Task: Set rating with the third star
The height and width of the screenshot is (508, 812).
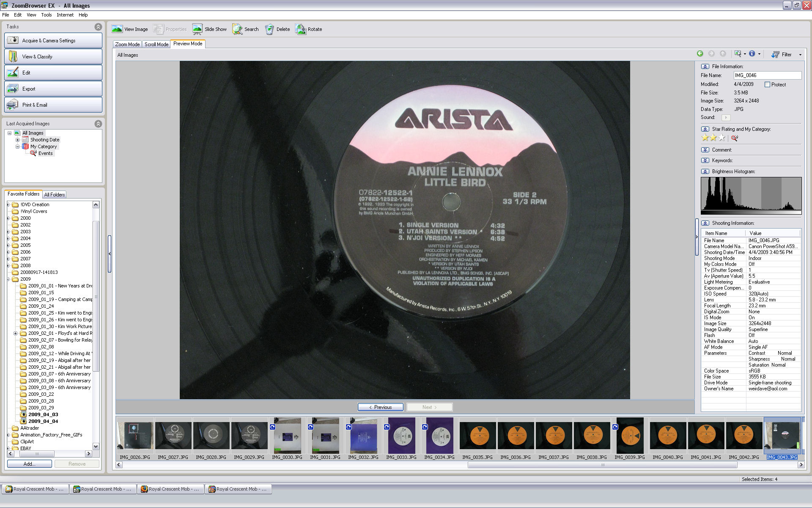Action: point(722,138)
